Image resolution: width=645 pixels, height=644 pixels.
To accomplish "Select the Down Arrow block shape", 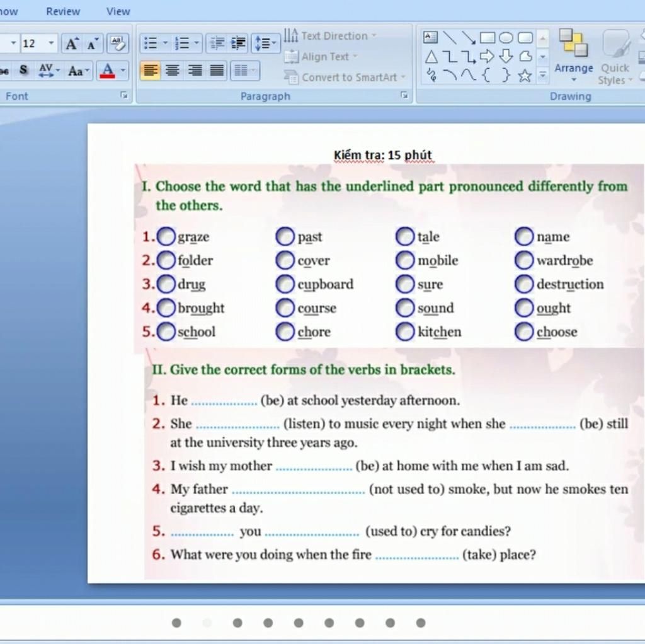I will [506, 56].
